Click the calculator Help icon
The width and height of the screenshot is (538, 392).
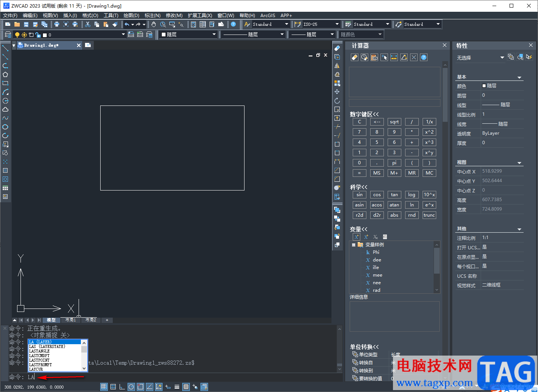(424, 57)
